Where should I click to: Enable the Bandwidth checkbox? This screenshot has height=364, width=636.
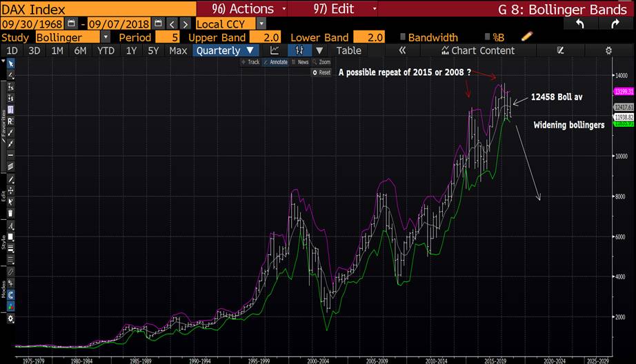click(403, 37)
